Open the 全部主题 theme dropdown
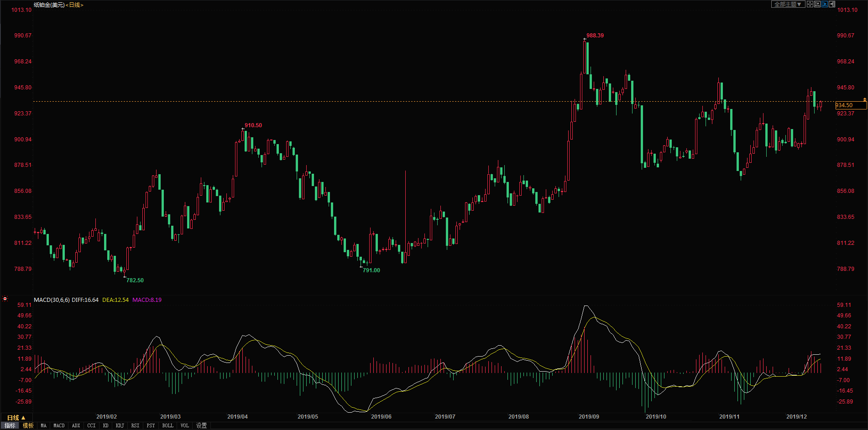Screen dimensions: 868x430 pyautogui.click(x=788, y=4)
